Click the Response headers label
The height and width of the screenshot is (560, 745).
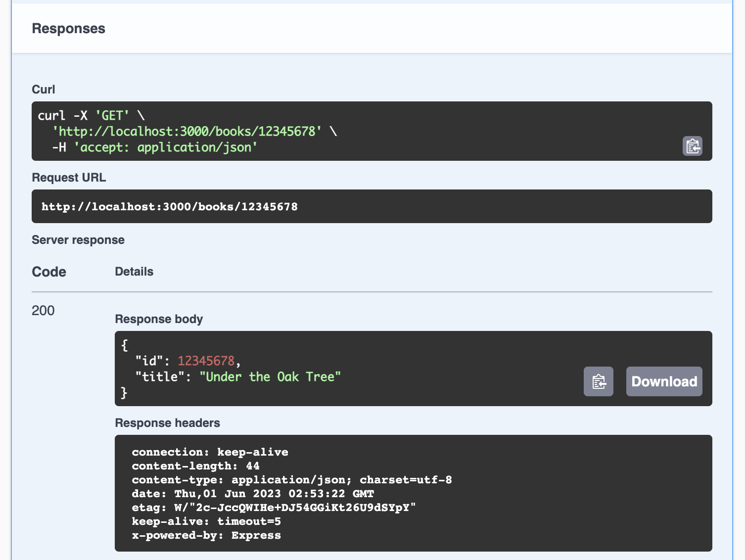pos(167,423)
